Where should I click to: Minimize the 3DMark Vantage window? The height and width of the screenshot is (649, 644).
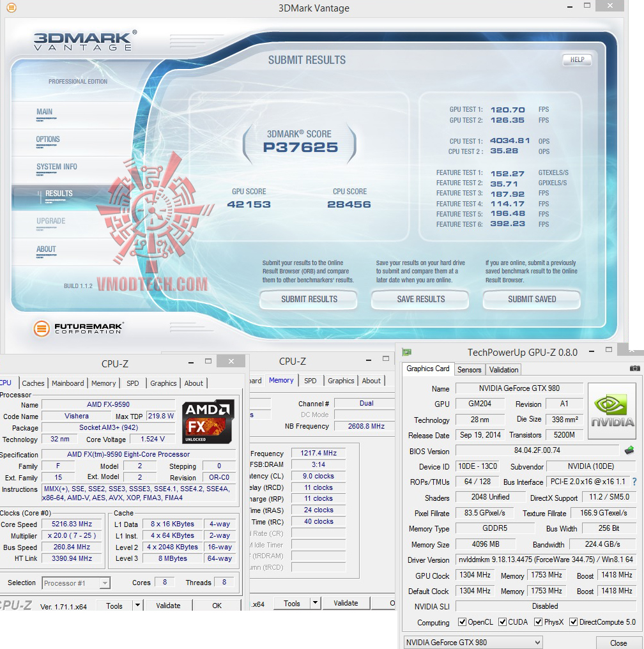coord(570,6)
